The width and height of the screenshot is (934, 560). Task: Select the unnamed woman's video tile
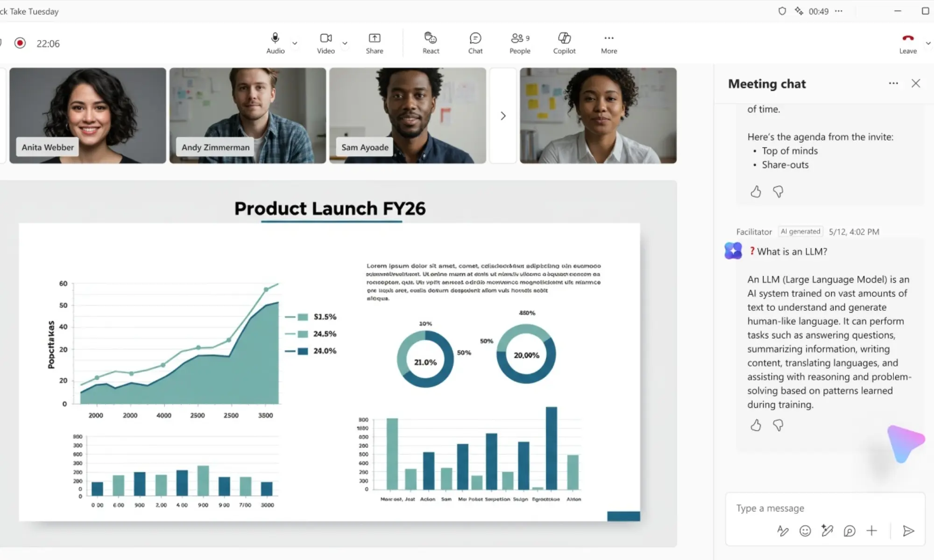tap(598, 115)
